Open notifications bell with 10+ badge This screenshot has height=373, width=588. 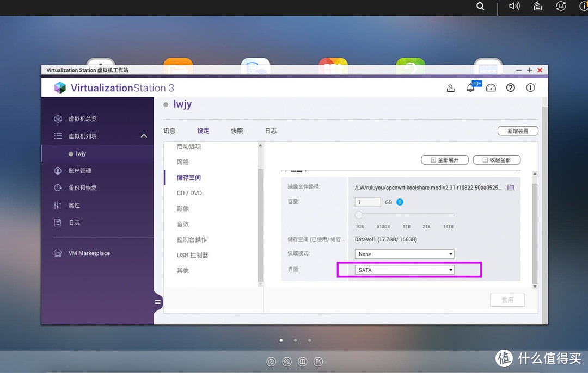pos(470,88)
